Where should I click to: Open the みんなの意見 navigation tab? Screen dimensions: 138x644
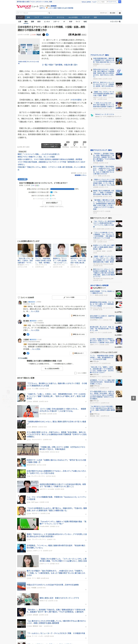73,17
